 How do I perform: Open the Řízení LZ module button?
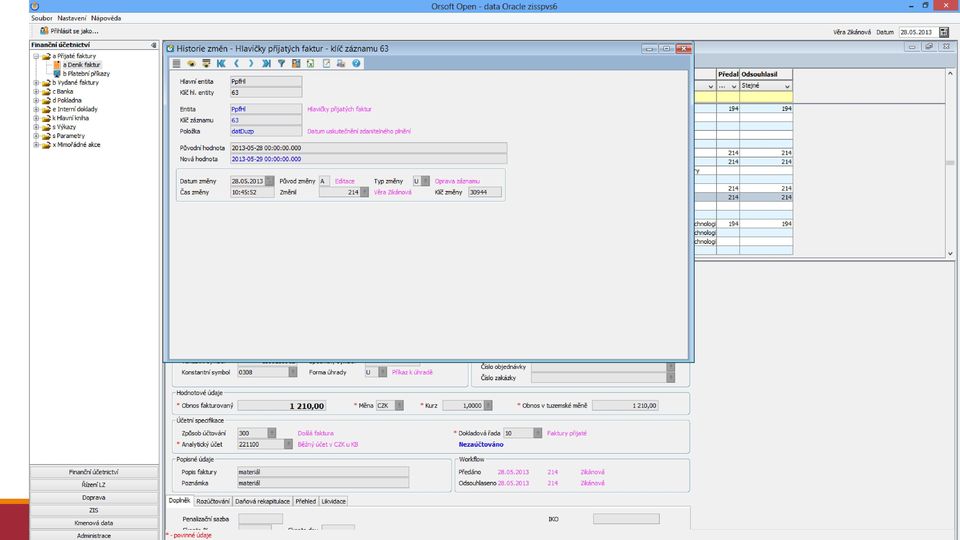click(x=94, y=484)
